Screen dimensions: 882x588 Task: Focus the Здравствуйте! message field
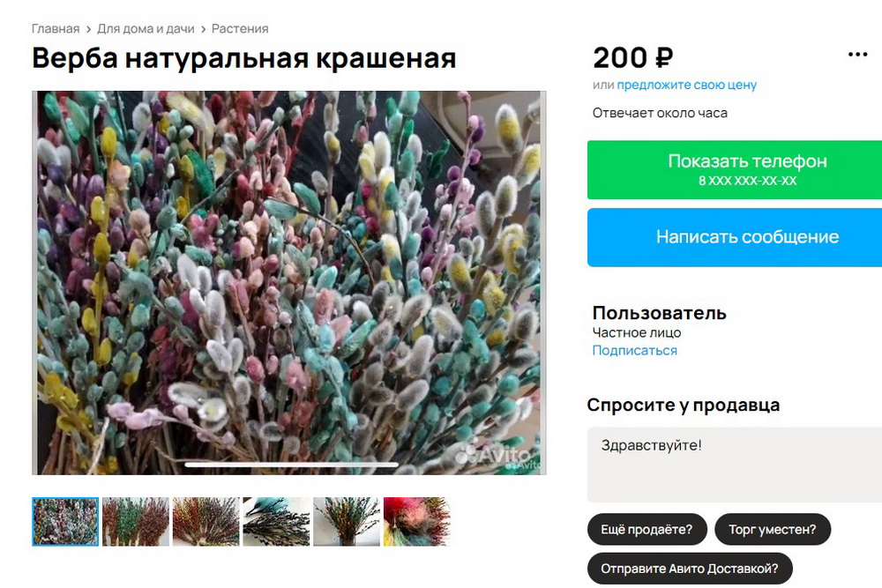735,465
